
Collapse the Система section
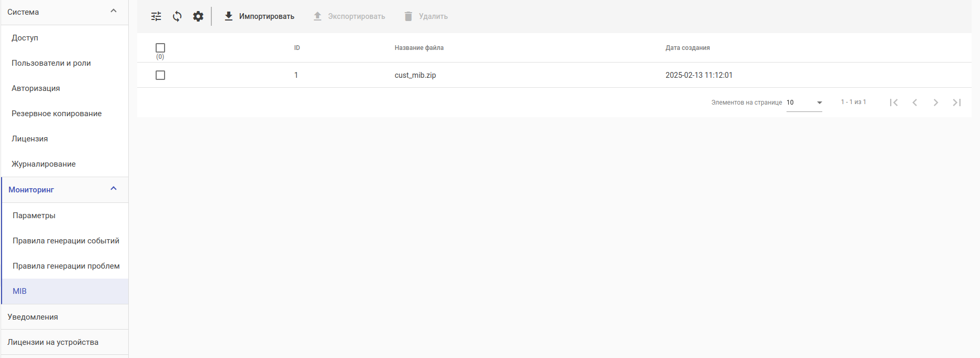click(x=114, y=11)
